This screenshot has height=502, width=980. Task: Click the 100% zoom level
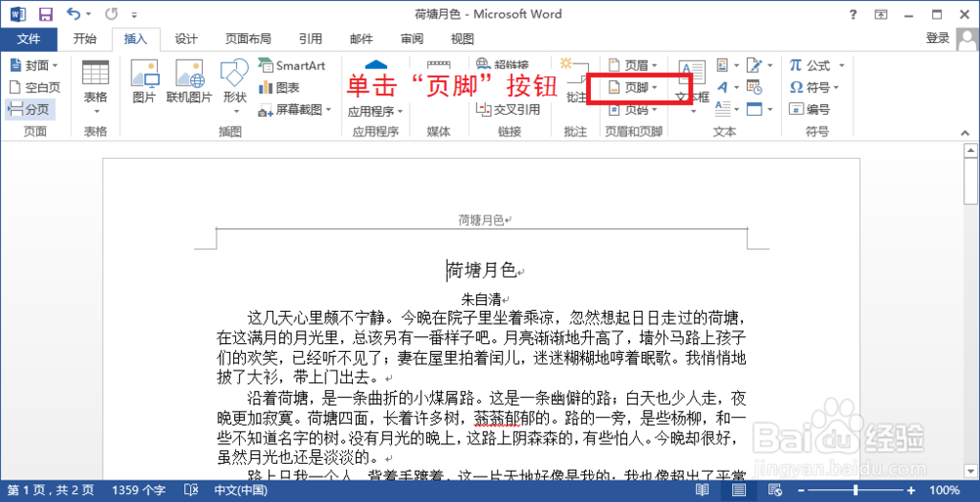(945, 490)
